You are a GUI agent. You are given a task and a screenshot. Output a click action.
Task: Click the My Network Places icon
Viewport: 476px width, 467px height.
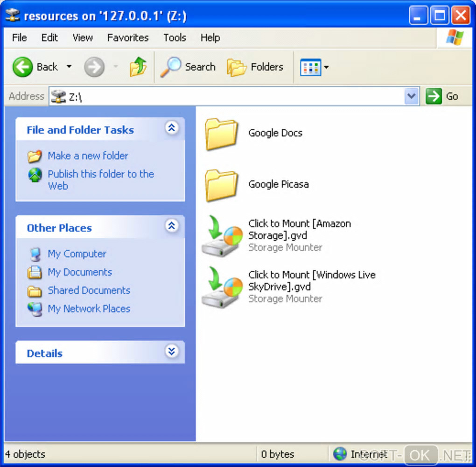(35, 309)
